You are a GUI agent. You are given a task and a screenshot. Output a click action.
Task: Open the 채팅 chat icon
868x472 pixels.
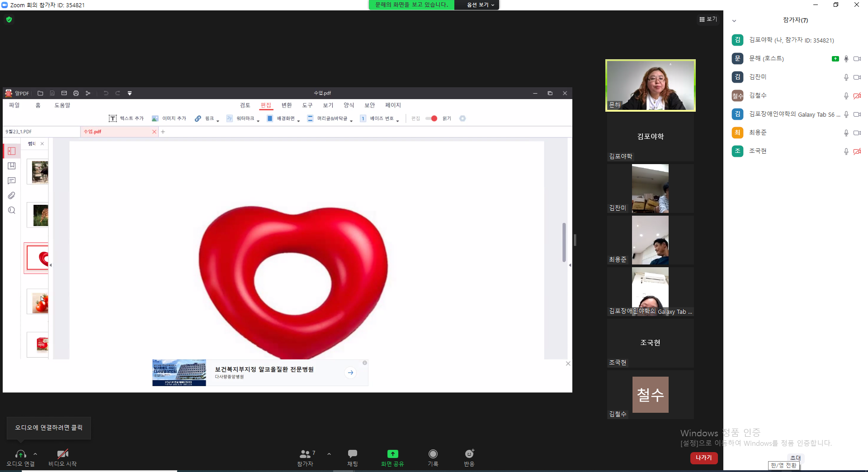click(x=353, y=454)
